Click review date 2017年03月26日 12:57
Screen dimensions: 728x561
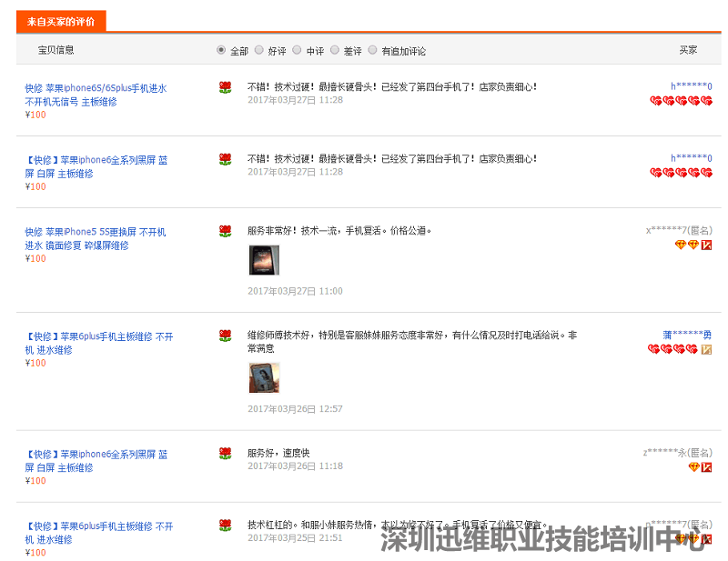[295, 409]
